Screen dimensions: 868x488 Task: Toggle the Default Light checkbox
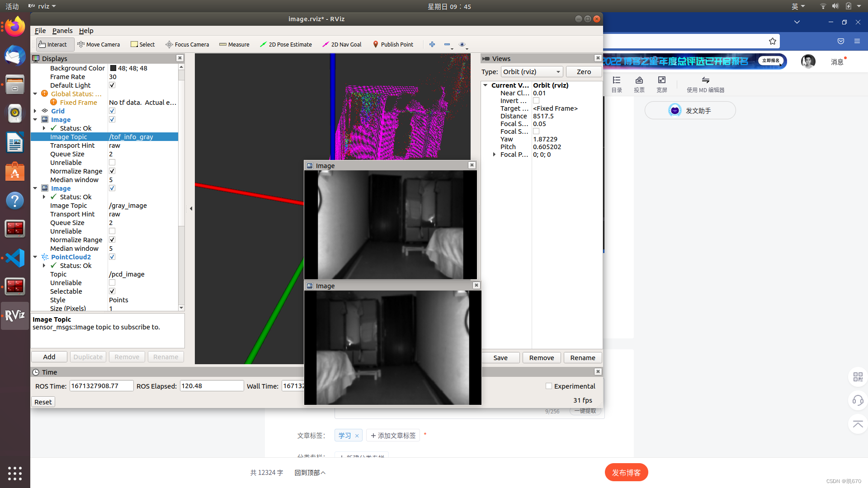(x=112, y=85)
